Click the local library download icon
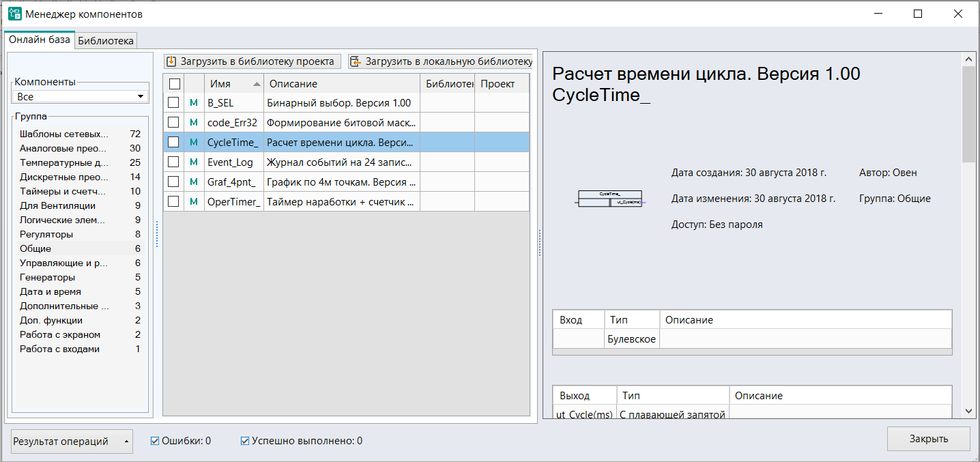The image size is (980, 462). pyautogui.click(x=356, y=62)
